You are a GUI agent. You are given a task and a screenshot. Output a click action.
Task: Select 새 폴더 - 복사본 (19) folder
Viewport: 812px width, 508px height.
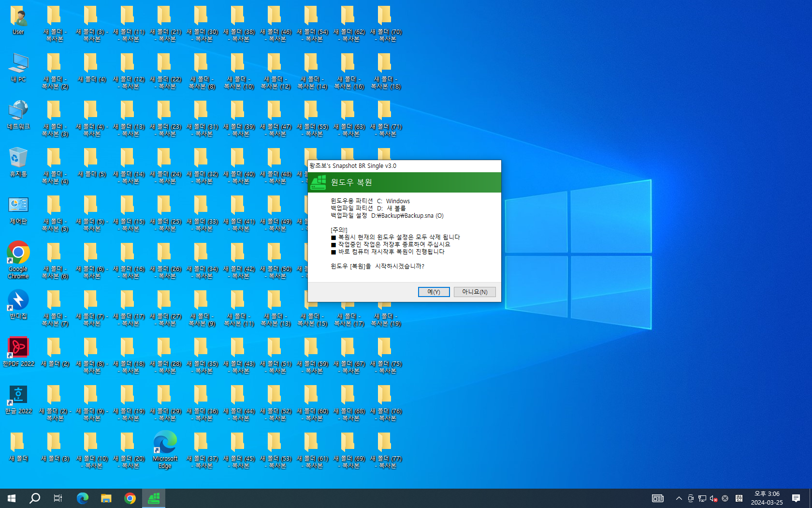pos(386,308)
